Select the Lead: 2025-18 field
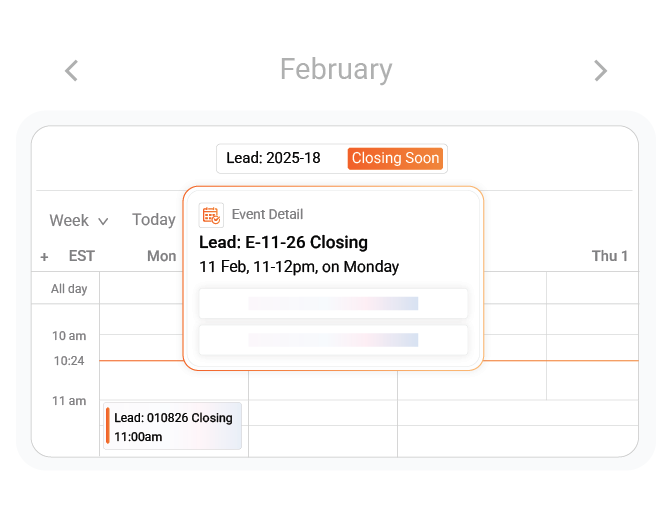 275,158
